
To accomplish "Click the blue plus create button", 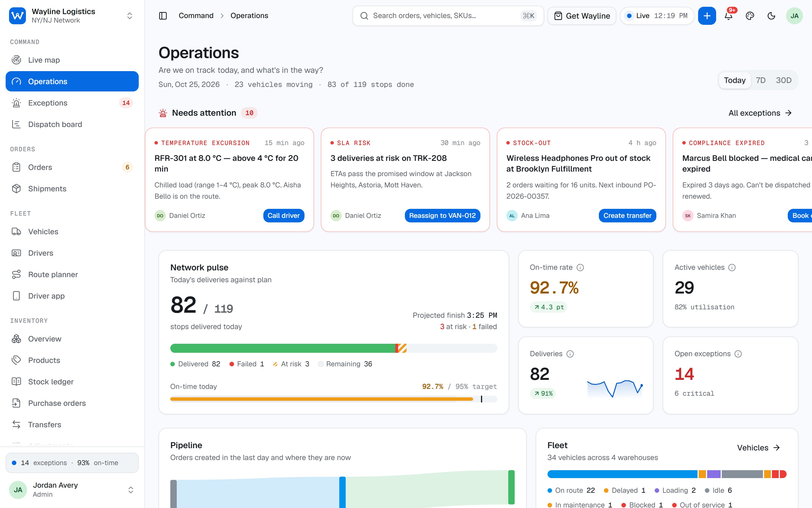I will 707,16.
